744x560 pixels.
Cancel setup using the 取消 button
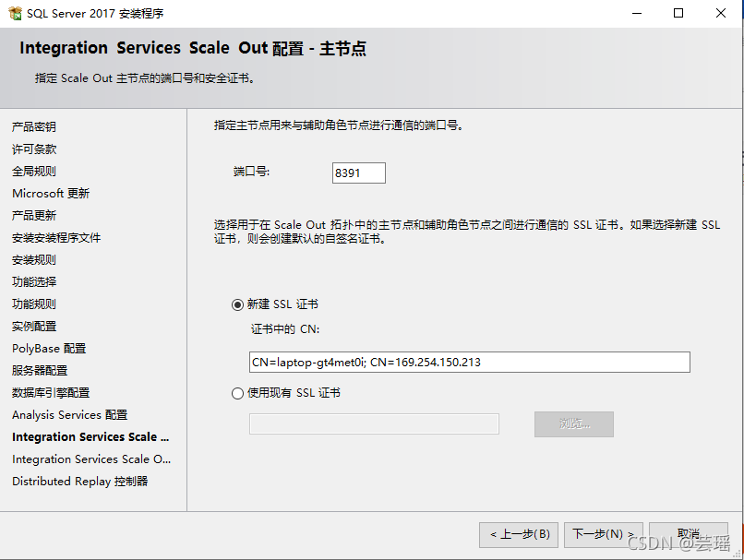click(689, 535)
